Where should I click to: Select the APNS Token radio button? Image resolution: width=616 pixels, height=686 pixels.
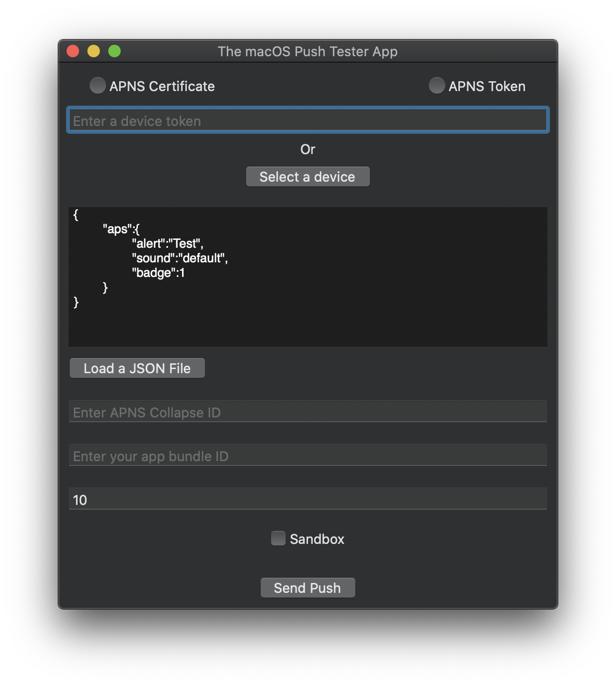[x=437, y=85]
